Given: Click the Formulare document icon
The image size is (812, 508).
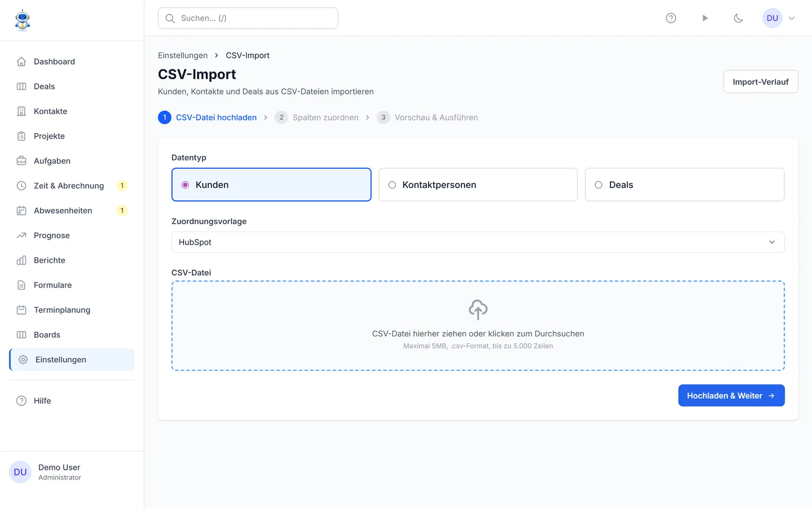Looking at the screenshot, I should pyautogui.click(x=21, y=285).
